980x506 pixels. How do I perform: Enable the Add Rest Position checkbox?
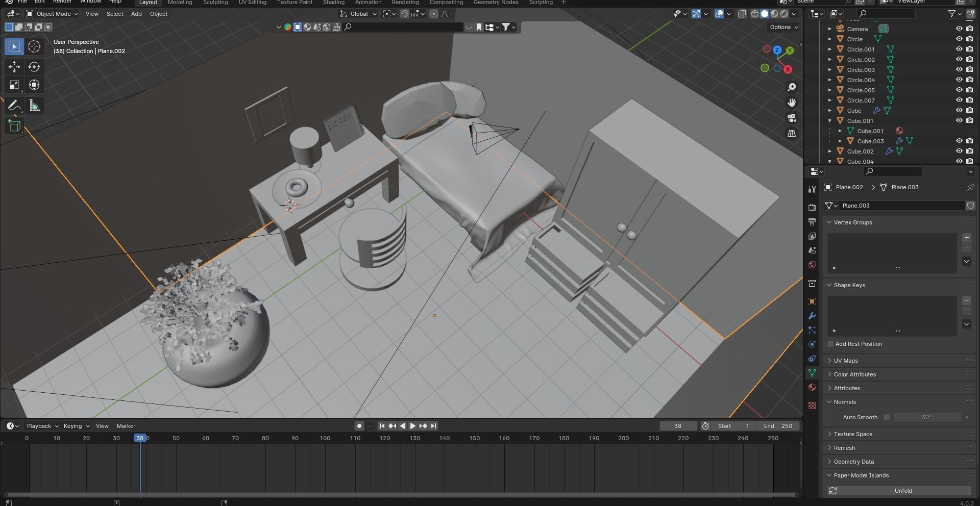[830, 344]
